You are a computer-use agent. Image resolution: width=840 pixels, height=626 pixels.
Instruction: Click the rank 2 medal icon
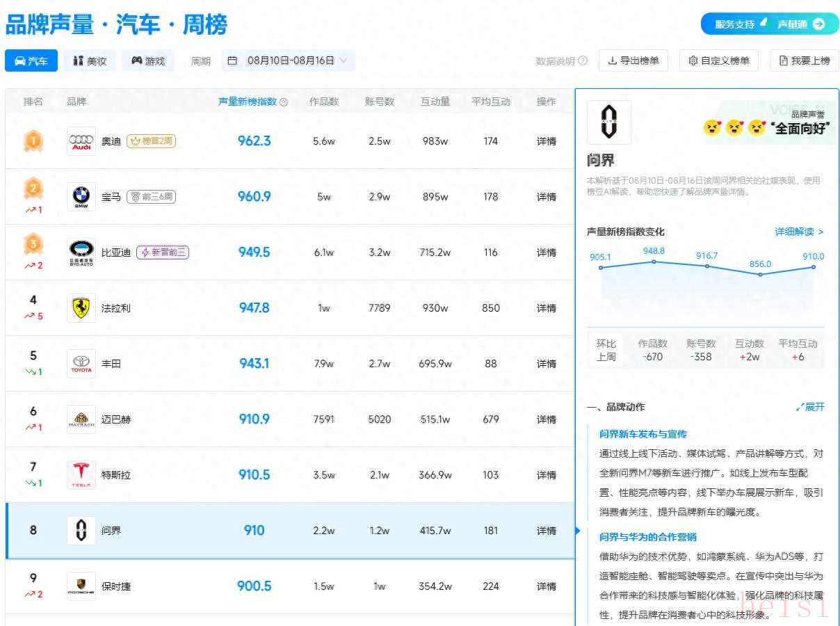click(x=33, y=188)
